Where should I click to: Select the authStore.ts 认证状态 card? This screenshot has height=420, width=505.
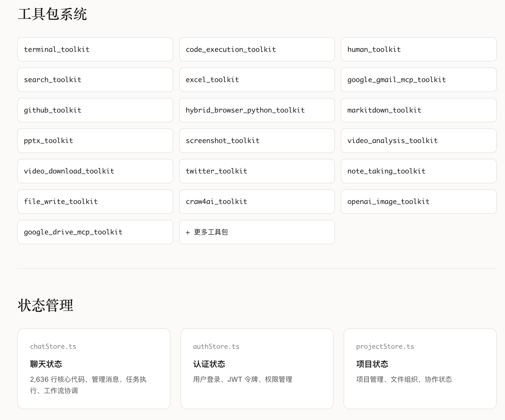coord(257,369)
